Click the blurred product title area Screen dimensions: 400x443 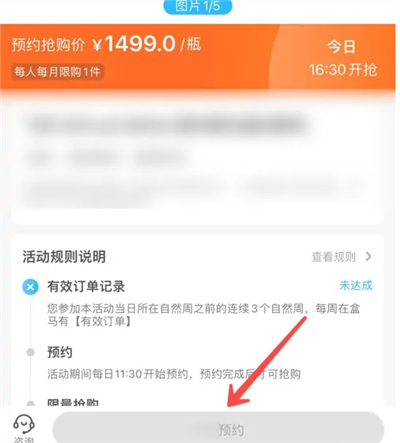point(167,124)
